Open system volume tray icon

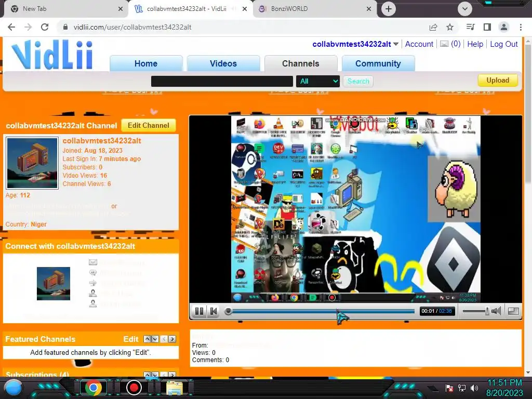tap(475, 388)
